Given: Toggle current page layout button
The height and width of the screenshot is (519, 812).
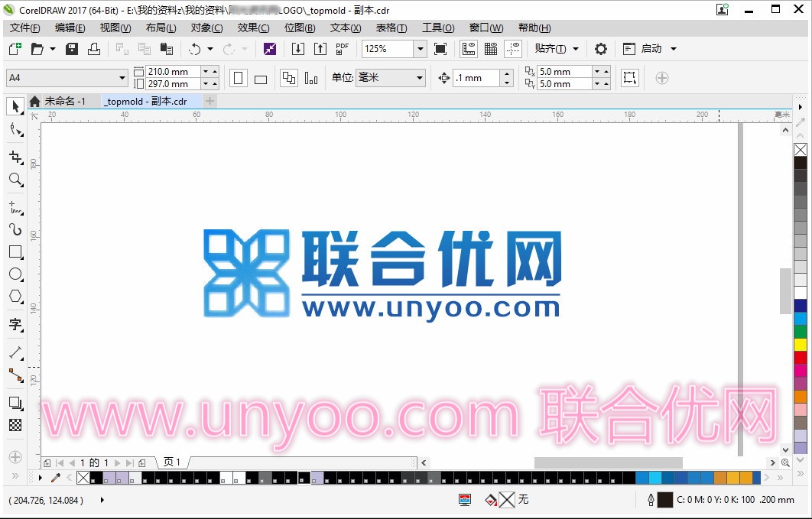Looking at the screenshot, I should (x=311, y=78).
